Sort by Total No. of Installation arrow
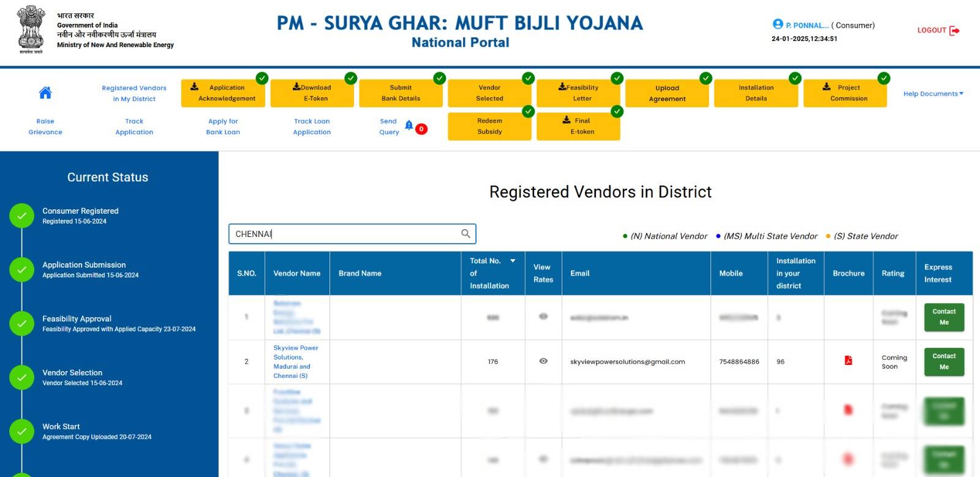 (513, 261)
